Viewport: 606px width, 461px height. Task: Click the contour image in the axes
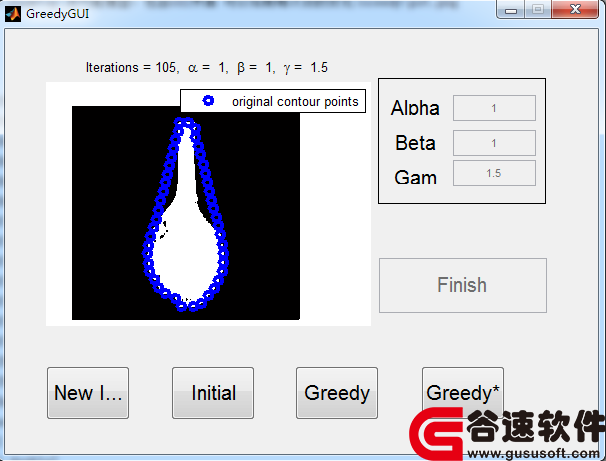(186, 213)
